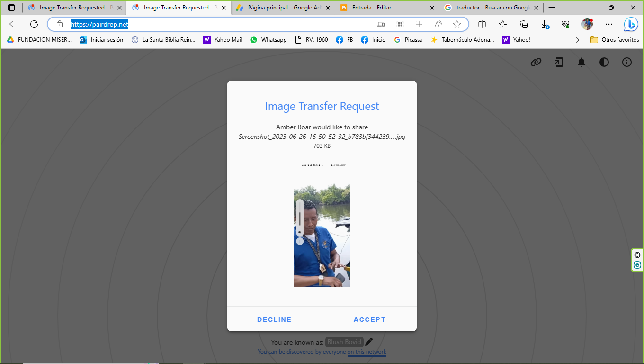
Task: Click the 703 KB file size text
Action: coord(322,146)
